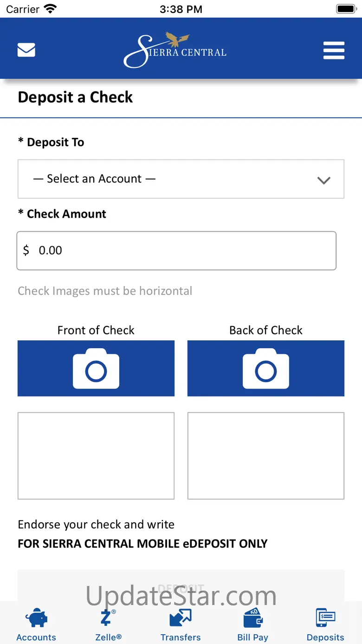Viewport: 362px width, 644px height.
Task: Switch to the Transfers tab label
Action: pos(181,637)
